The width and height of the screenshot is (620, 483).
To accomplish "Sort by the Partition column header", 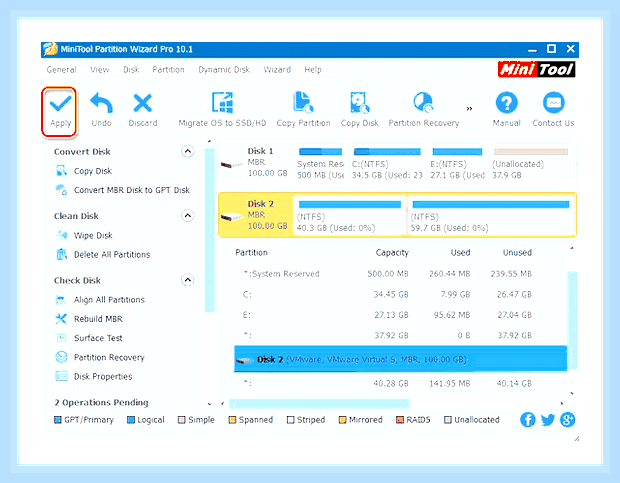I will click(251, 253).
